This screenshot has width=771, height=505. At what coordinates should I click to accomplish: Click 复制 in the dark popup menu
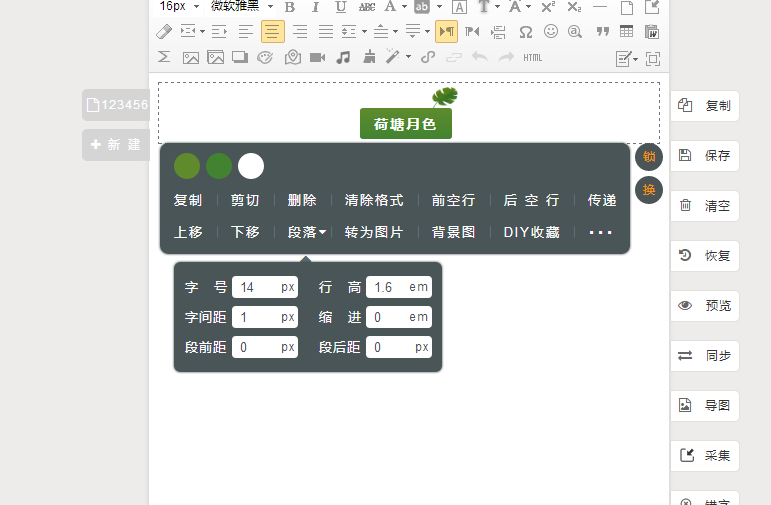click(188, 200)
